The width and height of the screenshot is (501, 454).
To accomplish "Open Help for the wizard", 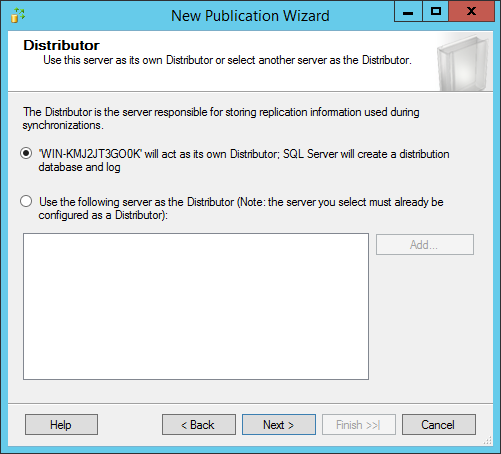I will [x=61, y=425].
